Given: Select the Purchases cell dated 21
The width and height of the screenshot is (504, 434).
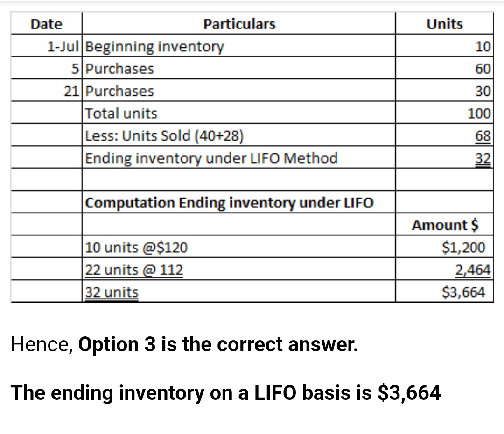Looking at the screenshot, I should pyautogui.click(x=120, y=91).
